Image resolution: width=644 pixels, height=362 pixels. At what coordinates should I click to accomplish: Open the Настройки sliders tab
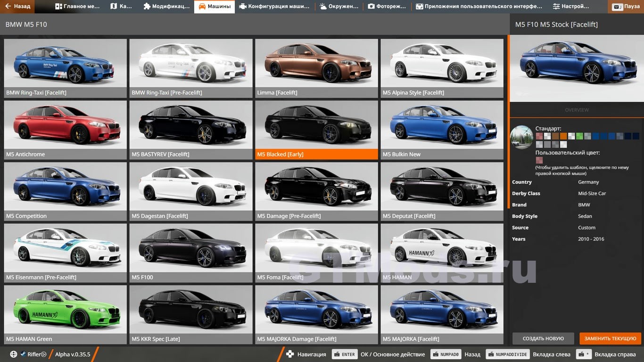571,7
